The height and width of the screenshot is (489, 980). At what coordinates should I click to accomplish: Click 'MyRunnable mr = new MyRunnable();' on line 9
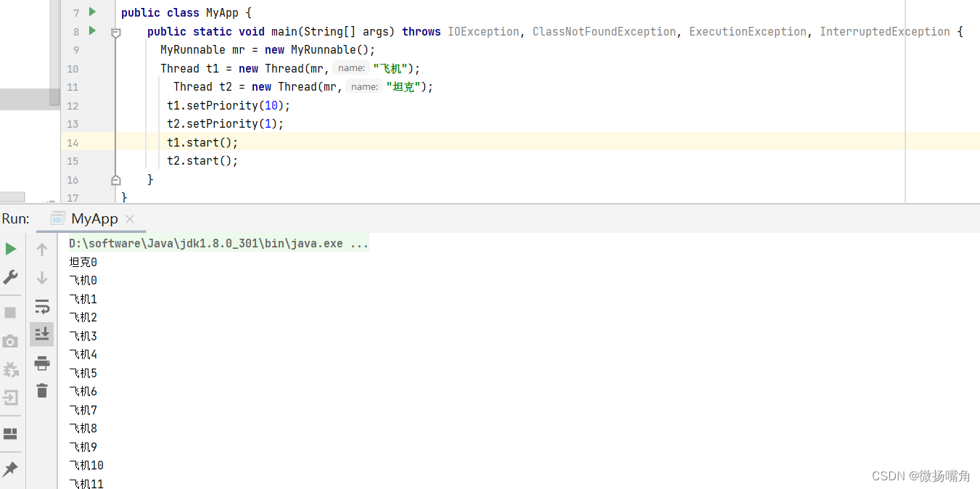(x=268, y=50)
